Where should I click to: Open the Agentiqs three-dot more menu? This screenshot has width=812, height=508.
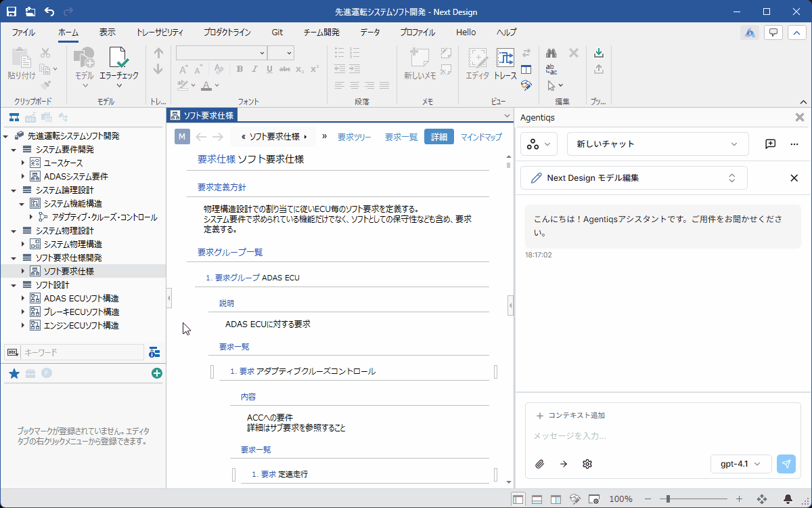[x=794, y=144]
